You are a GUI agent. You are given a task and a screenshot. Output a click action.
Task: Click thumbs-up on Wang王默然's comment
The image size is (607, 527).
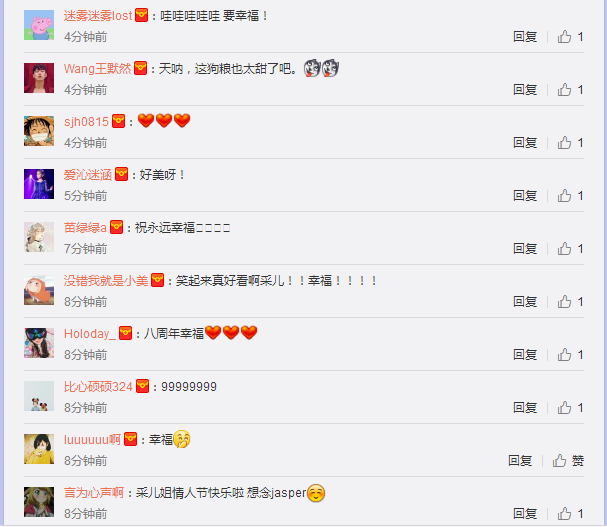(x=570, y=90)
